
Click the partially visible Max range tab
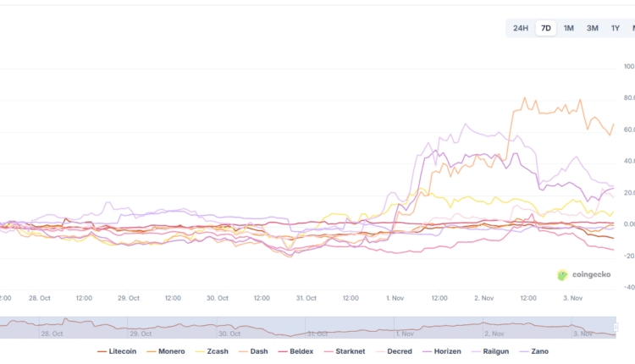[632, 28]
